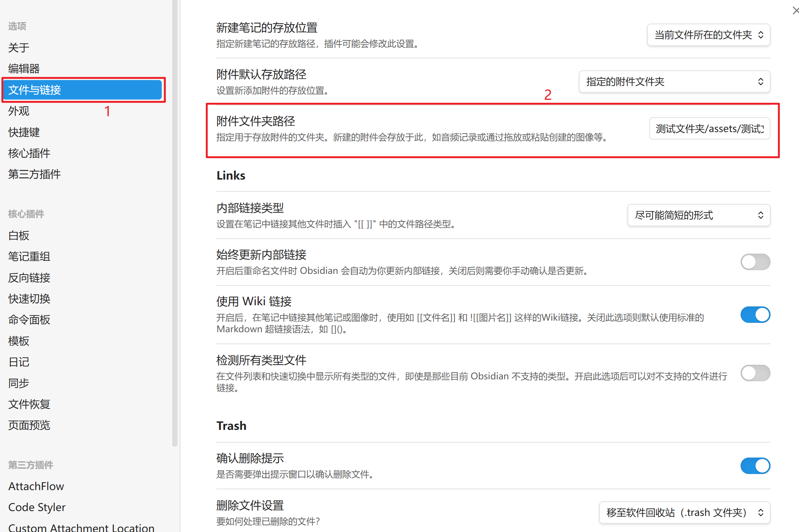Image resolution: width=799 pixels, height=532 pixels.
Task: Open 内部链接类型 dropdown
Action: [698, 215]
